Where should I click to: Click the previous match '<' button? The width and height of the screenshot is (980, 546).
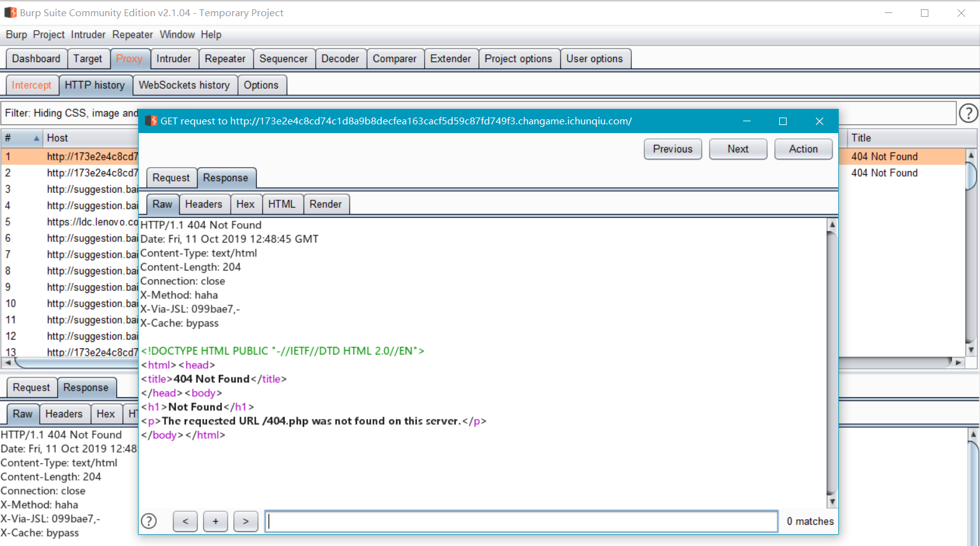pyautogui.click(x=185, y=521)
